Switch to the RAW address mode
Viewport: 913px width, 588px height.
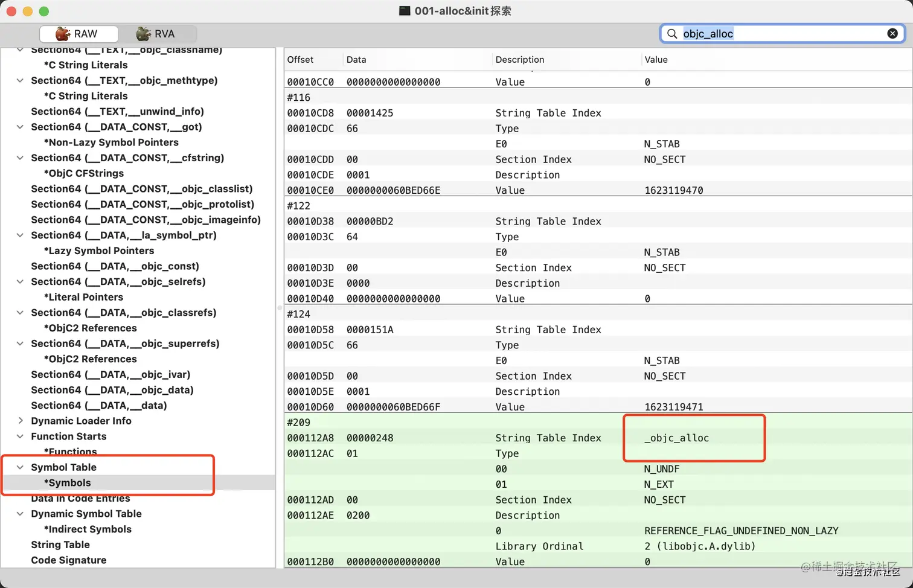pyautogui.click(x=78, y=34)
